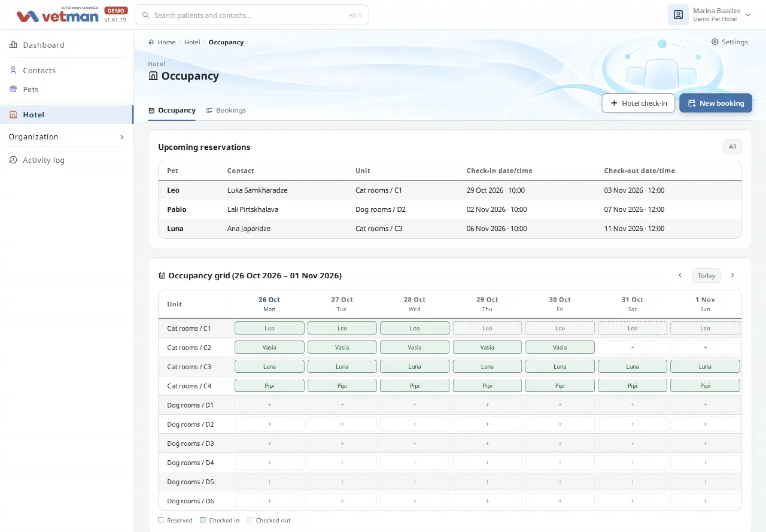Click the Hotel check-in button
Viewport: 766px width, 532px height.
click(x=639, y=103)
